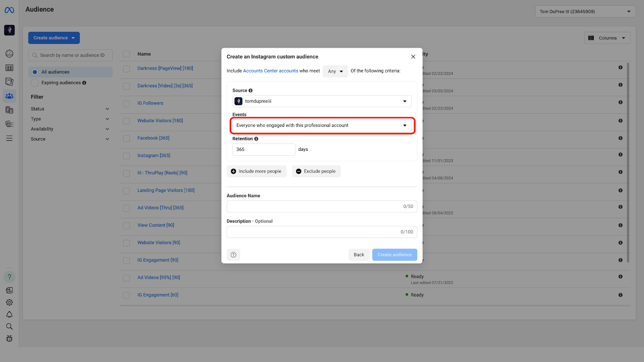The width and height of the screenshot is (644, 362).
Task: Click the Audience Name input field
Action: click(322, 206)
